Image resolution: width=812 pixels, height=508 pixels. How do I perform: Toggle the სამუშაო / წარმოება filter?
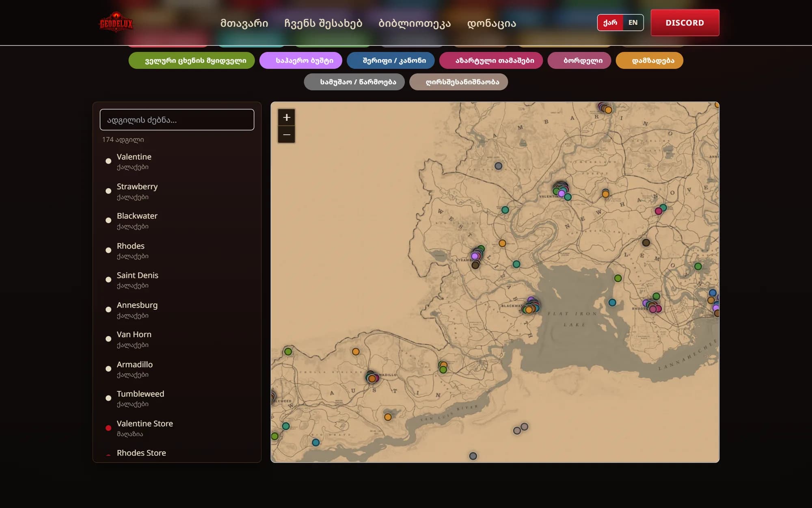tap(354, 82)
